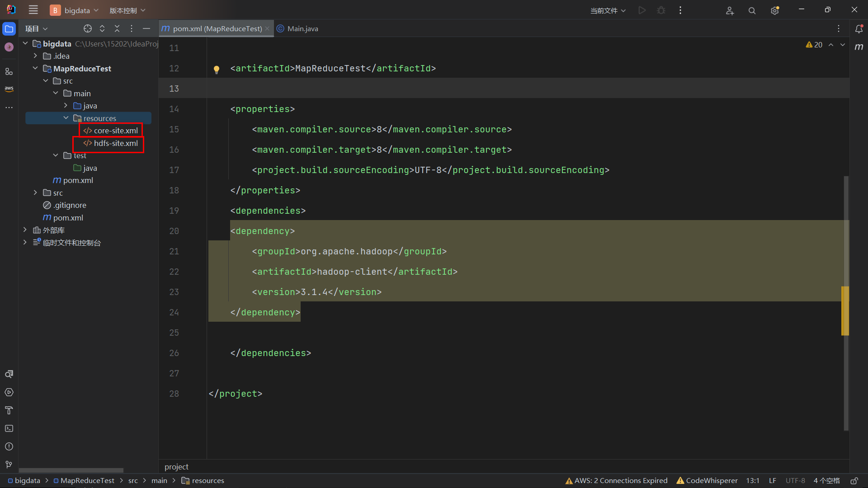The height and width of the screenshot is (488, 868).
Task: Expand the .idea folder
Action: point(35,56)
